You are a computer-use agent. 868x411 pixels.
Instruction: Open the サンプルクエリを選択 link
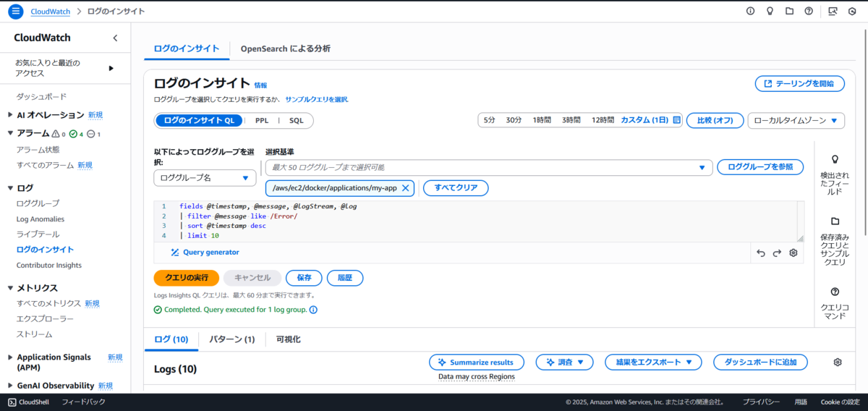pyautogui.click(x=317, y=99)
